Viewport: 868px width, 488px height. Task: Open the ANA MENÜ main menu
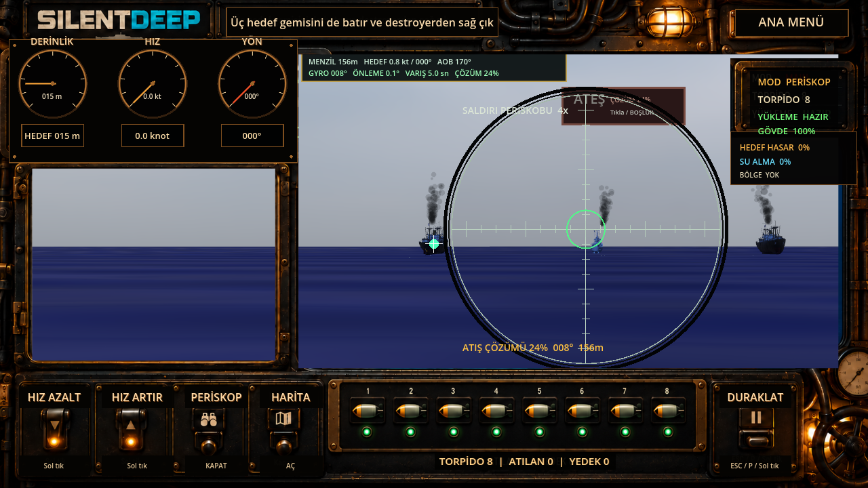[x=791, y=22]
